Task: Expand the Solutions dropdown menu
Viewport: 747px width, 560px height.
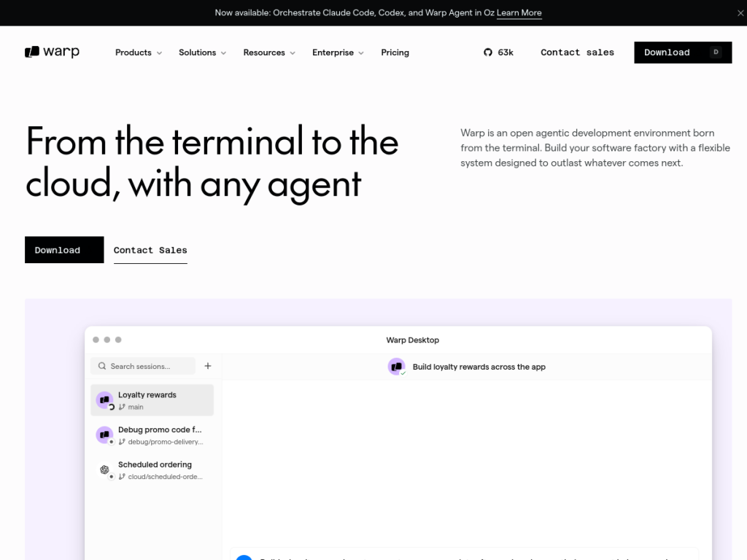Action: point(203,52)
